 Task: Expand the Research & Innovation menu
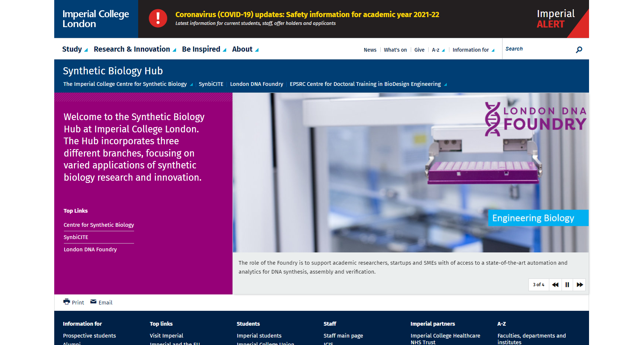(x=135, y=49)
